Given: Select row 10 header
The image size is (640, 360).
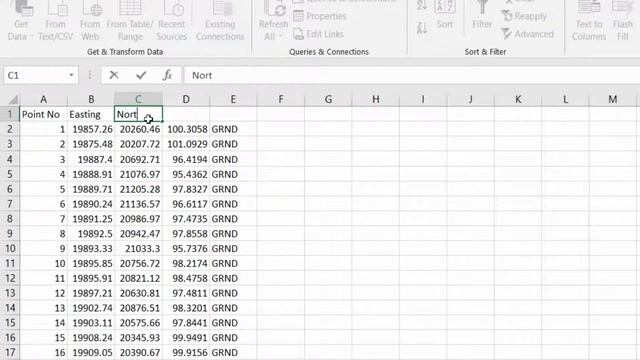Looking at the screenshot, I should [10, 249].
